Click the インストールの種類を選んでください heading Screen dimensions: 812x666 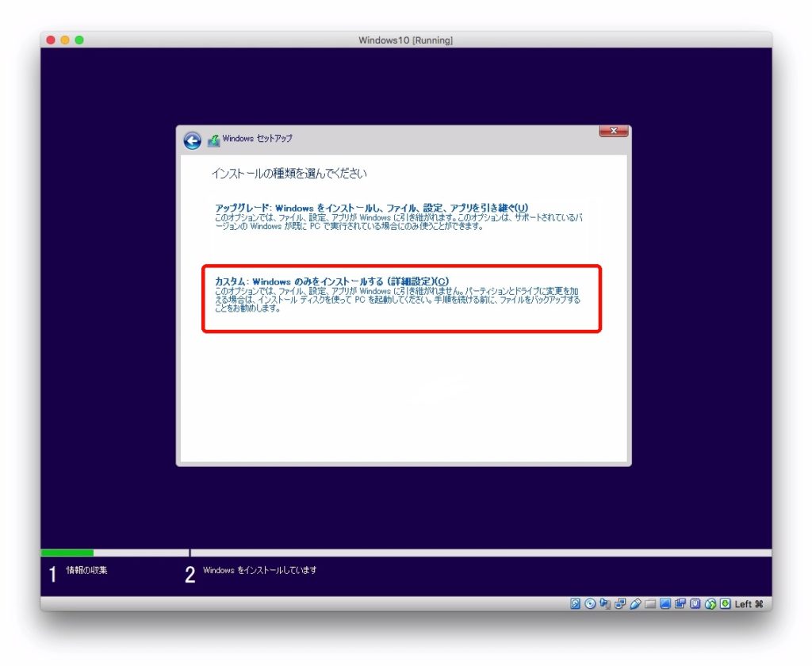coord(289,174)
